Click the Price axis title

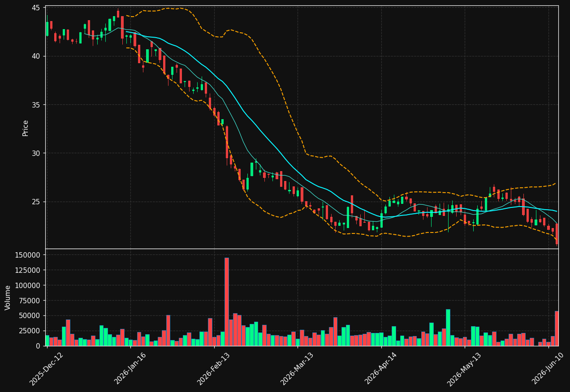point(26,128)
